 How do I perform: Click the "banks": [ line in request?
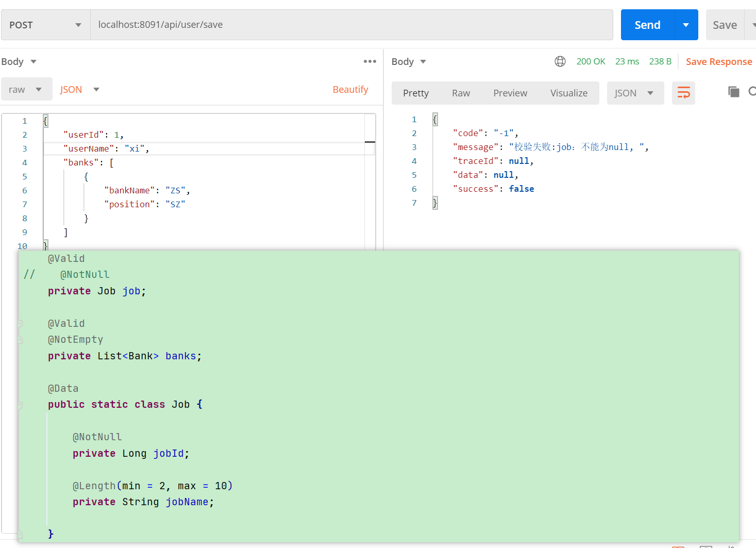89,162
